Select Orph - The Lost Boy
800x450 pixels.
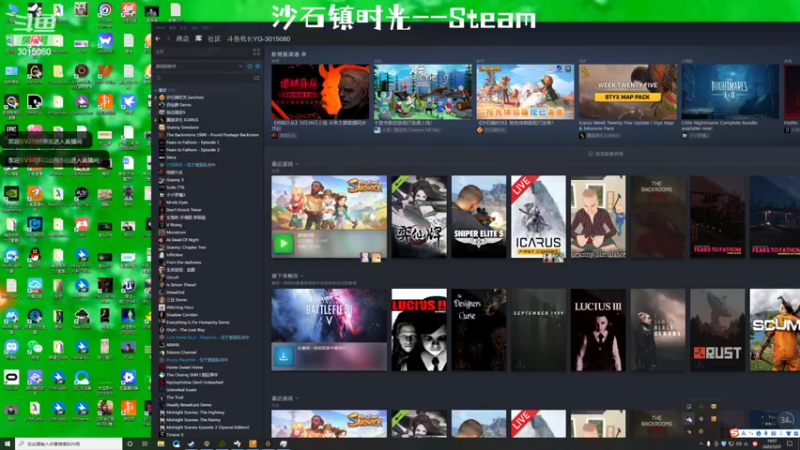tap(185, 330)
